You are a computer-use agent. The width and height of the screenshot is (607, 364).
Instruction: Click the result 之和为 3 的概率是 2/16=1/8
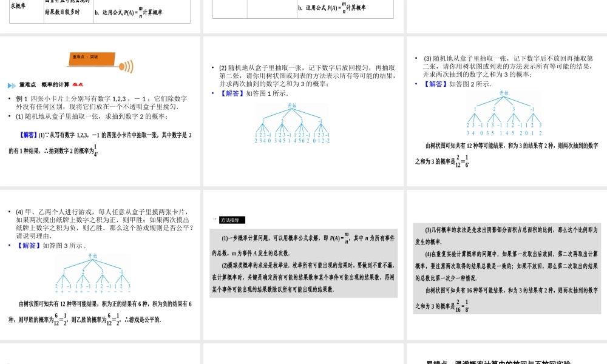[442, 306]
